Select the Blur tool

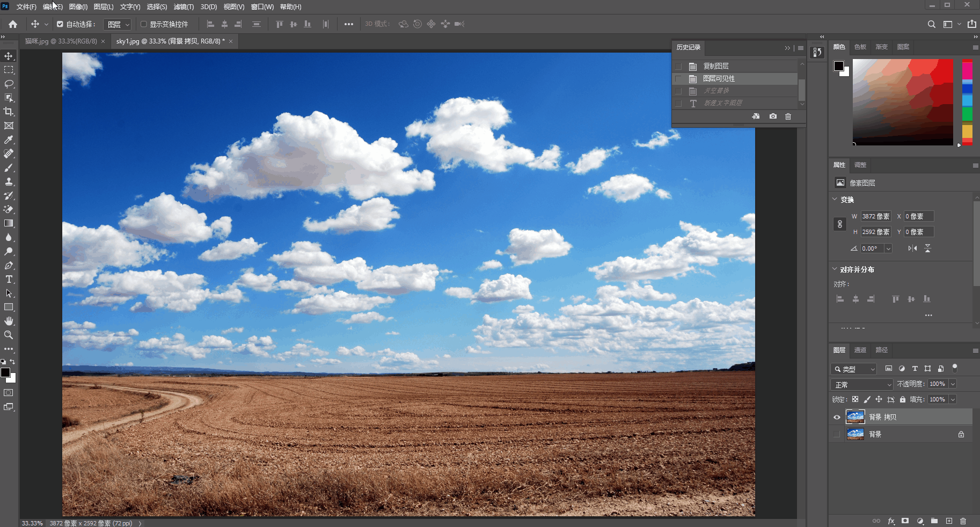(9, 237)
